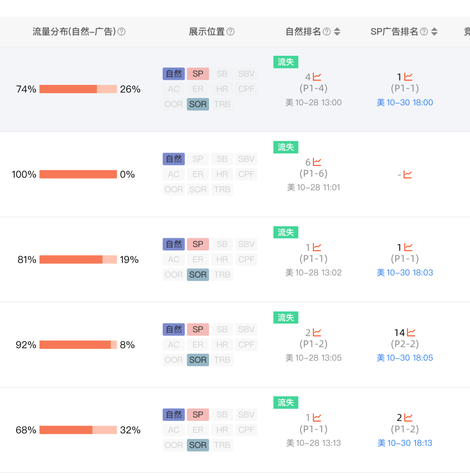Viewport: 470px width, 476px height.
Task: Open timestamp link 美 10-30 18:05
Action: (405, 358)
